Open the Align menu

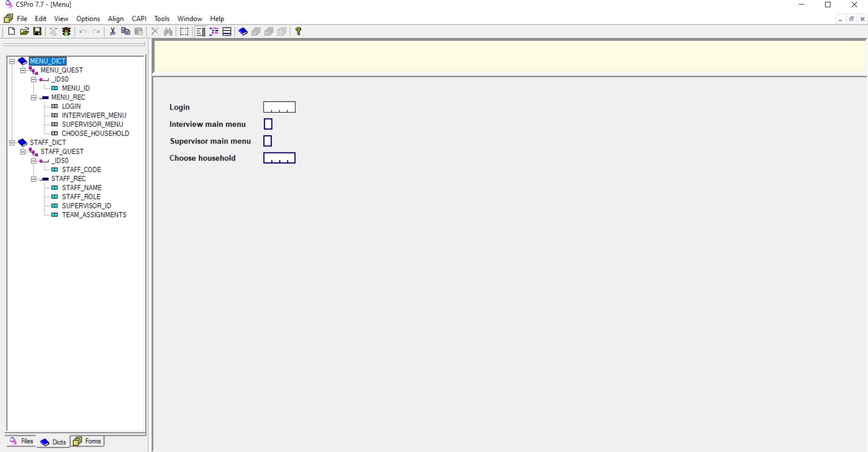pyautogui.click(x=116, y=19)
